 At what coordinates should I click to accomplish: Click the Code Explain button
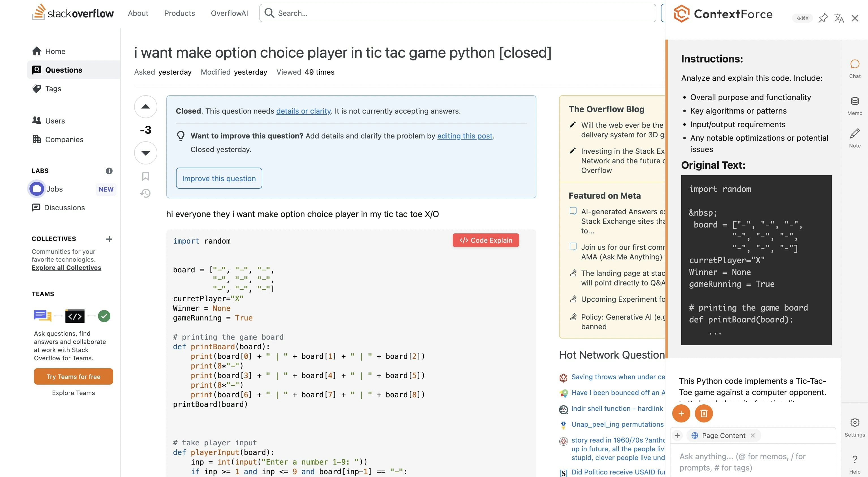pos(485,240)
